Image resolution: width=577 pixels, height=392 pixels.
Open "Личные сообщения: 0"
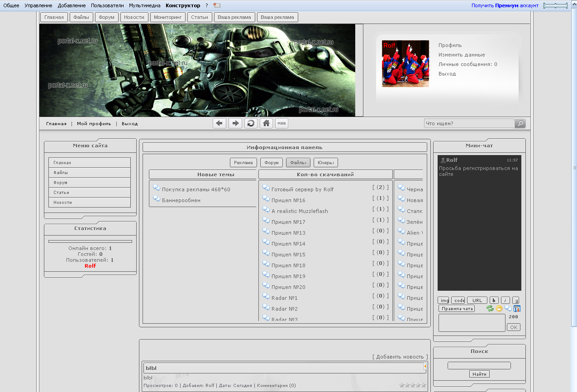coord(468,64)
